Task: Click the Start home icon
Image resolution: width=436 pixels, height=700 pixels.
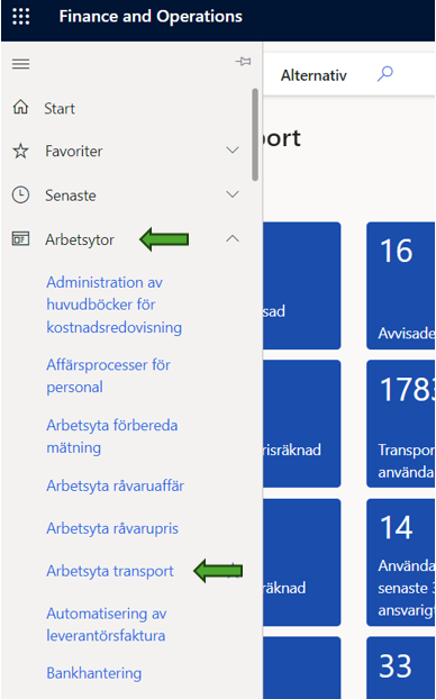Action: click(21, 108)
